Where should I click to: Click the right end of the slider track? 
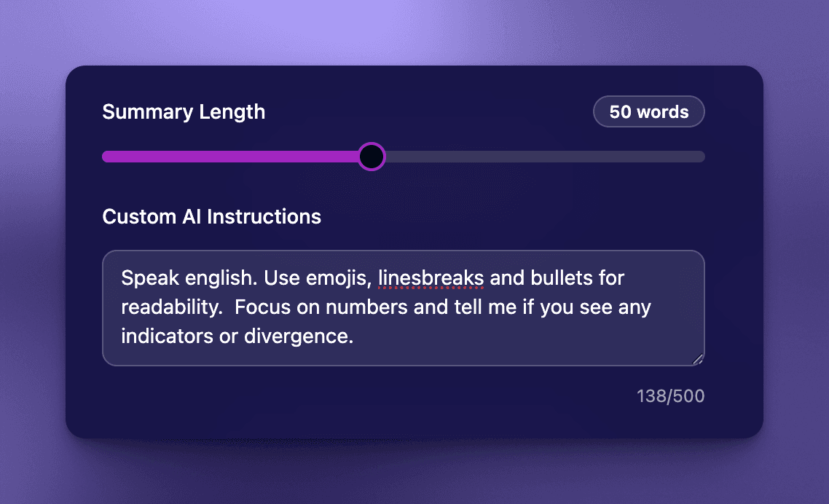pos(699,156)
